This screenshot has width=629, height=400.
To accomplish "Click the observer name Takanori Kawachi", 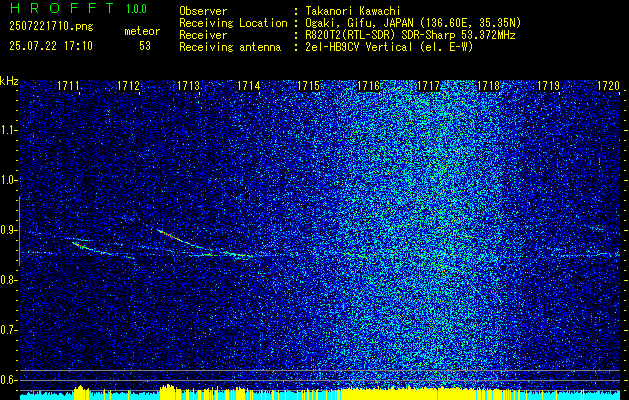I will point(353,11).
